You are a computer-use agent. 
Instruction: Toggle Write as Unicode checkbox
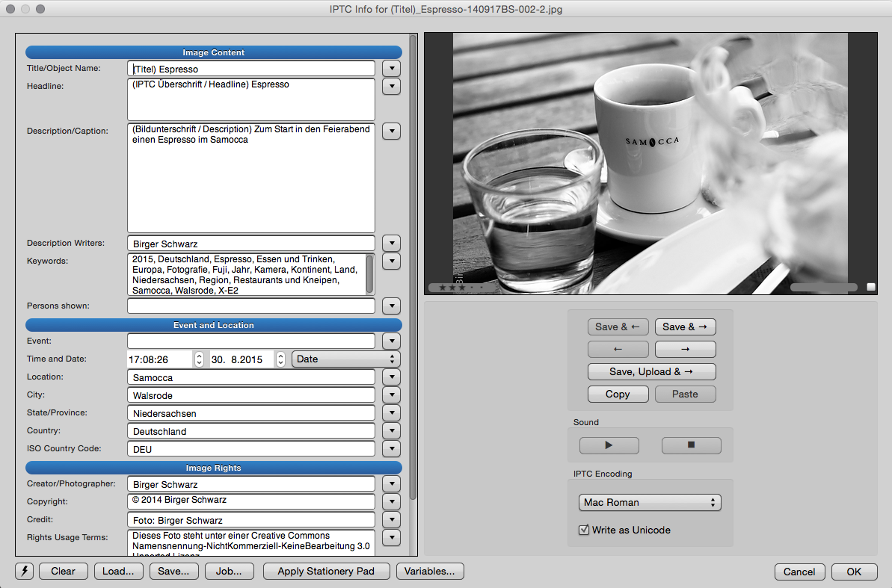tap(585, 530)
